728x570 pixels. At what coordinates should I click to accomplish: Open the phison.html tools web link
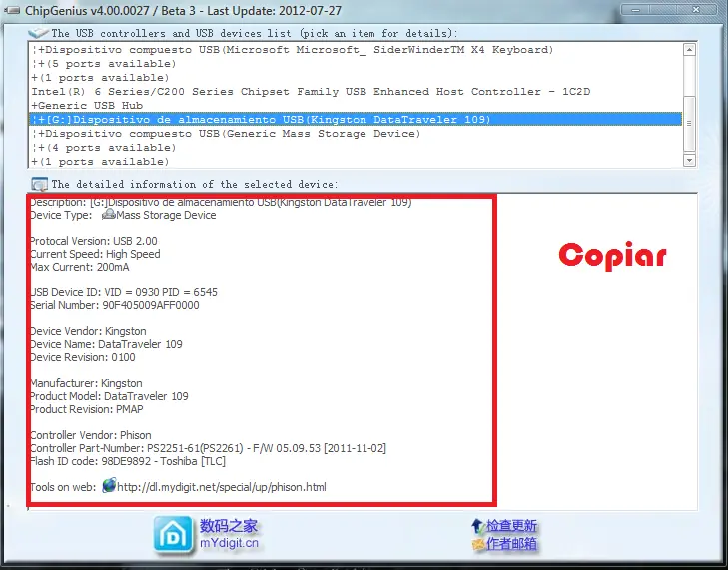pyautogui.click(x=222, y=487)
